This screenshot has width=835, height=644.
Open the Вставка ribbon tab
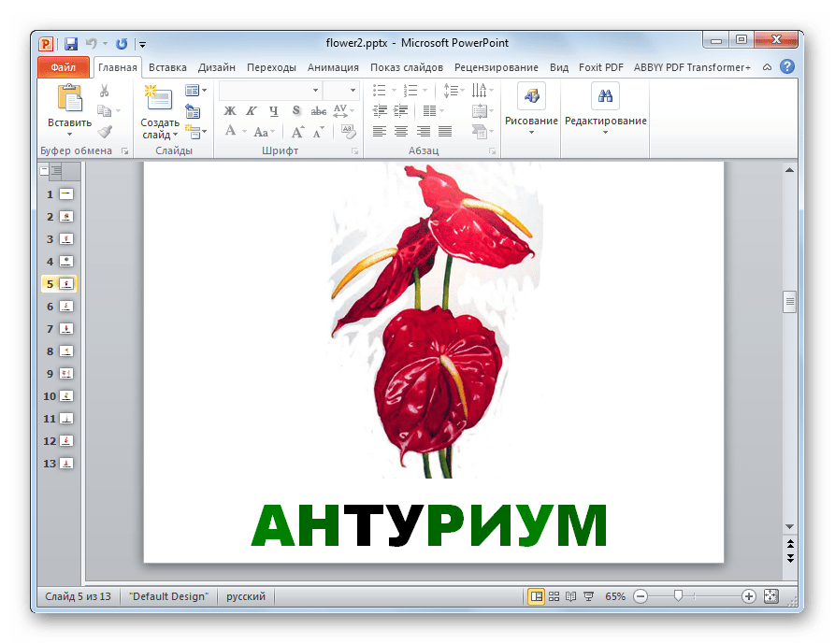167,67
